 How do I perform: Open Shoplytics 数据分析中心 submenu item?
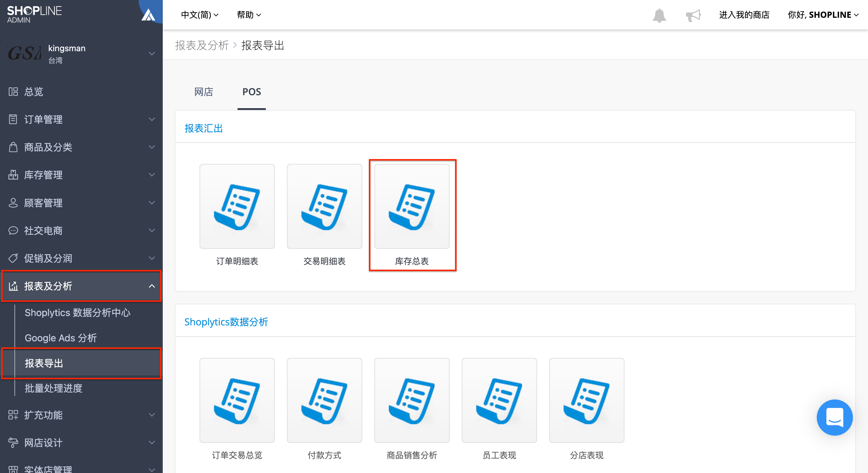click(x=77, y=313)
